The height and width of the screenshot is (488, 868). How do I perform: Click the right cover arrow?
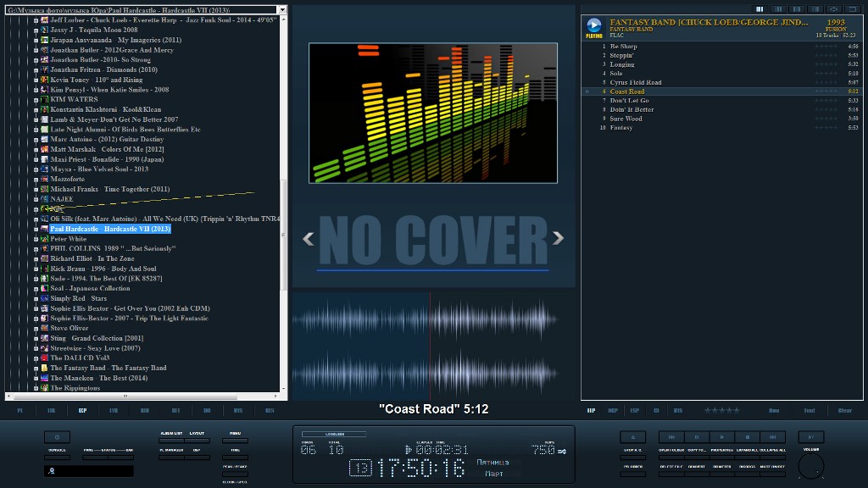(x=558, y=238)
